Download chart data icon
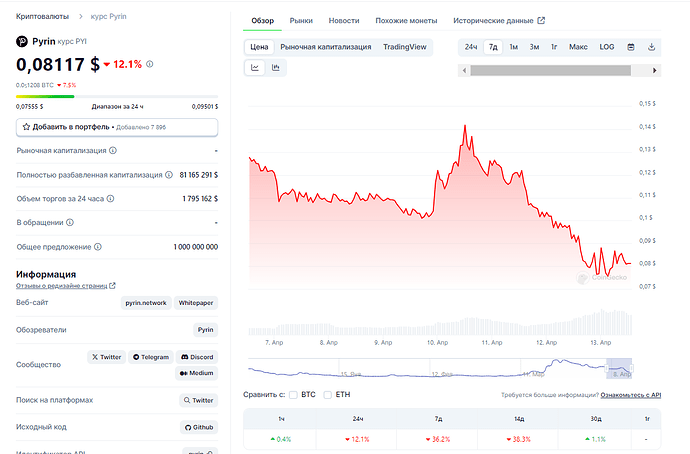The height and width of the screenshot is (454, 690). click(x=651, y=47)
